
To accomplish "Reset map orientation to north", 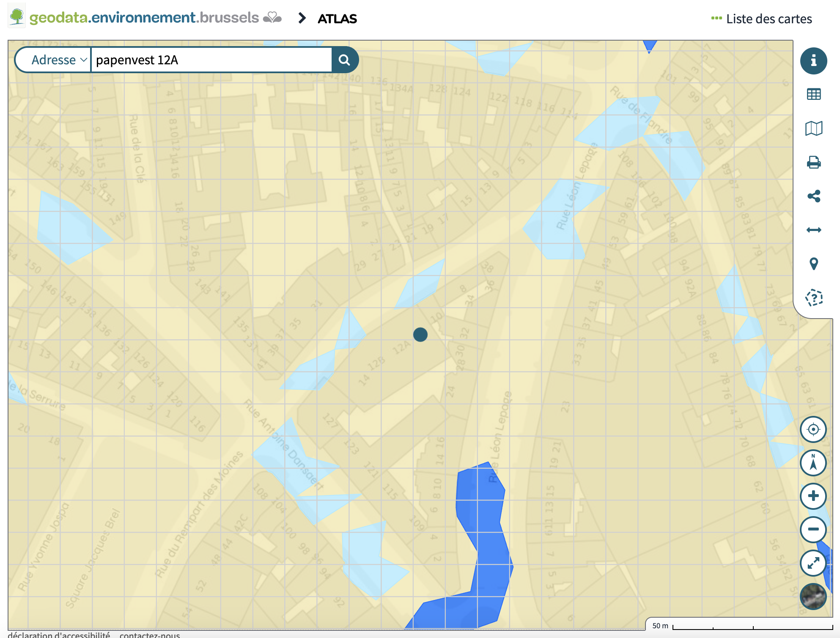I will pyautogui.click(x=813, y=462).
